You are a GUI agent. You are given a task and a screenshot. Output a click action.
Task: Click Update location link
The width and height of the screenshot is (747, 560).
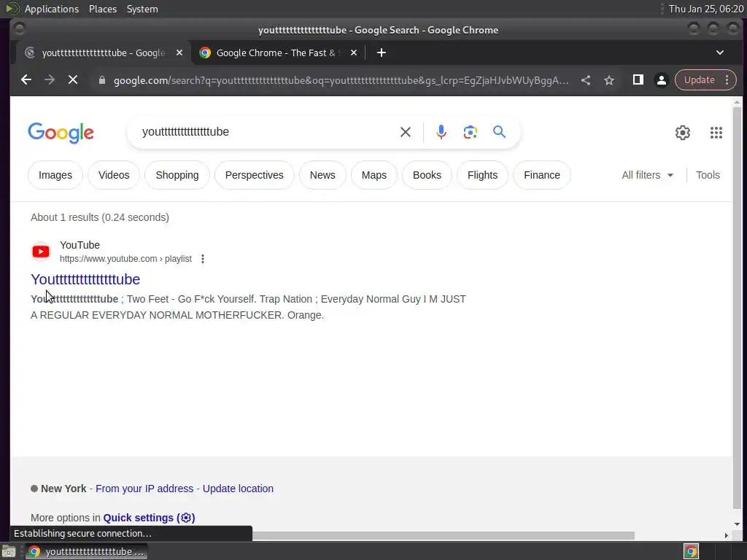[x=239, y=489]
